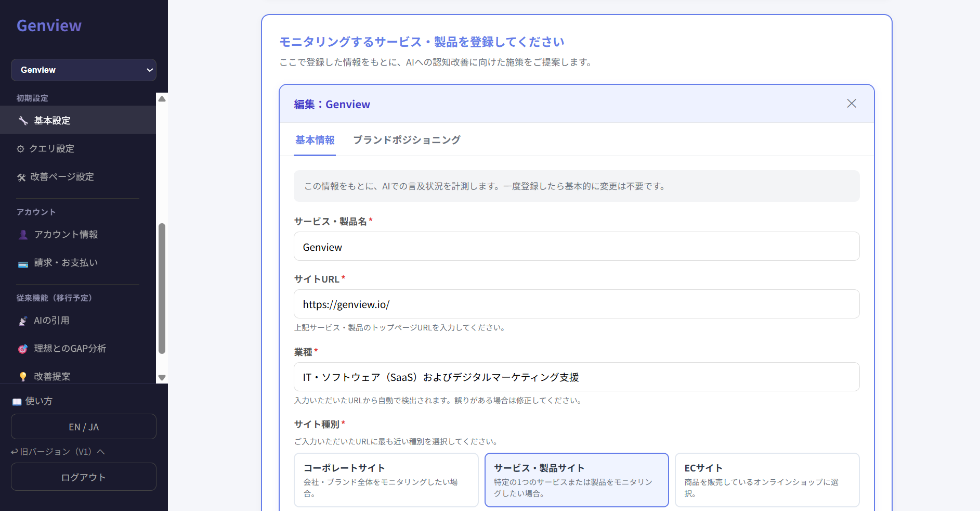Switch language with EN / JA button
Screen dimensions: 980x511
(x=84, y=427)
